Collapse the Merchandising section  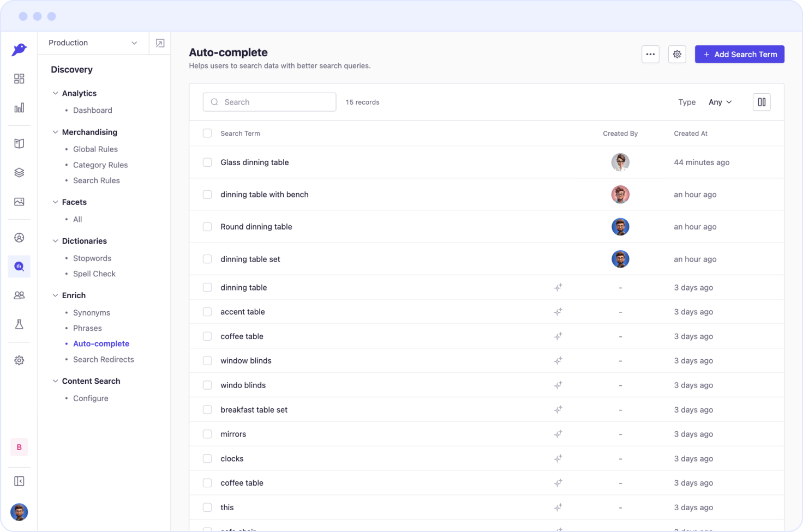[x=55, y=132]
